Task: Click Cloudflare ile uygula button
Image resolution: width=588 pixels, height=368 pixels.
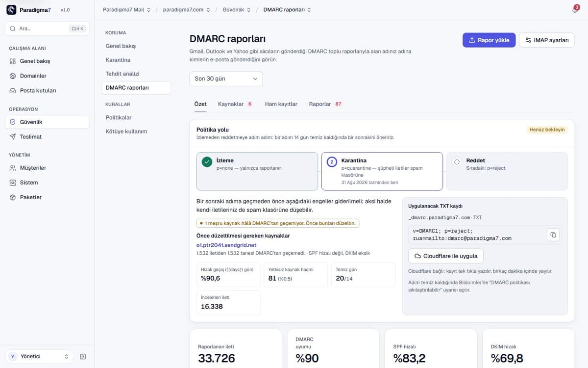Action: click(446, 256)
